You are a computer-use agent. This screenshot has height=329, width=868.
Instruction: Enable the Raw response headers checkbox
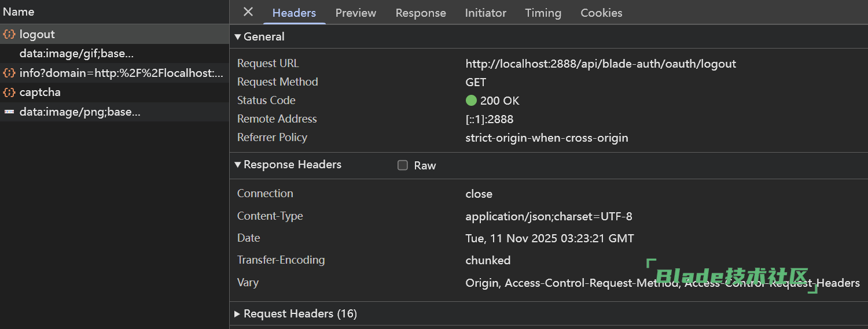(403, 165)
